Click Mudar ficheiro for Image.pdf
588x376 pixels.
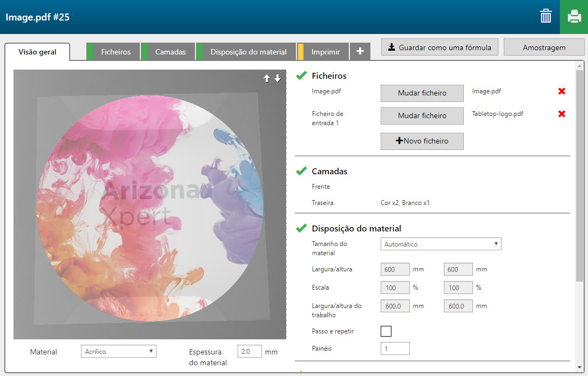[x=422, y=93]
